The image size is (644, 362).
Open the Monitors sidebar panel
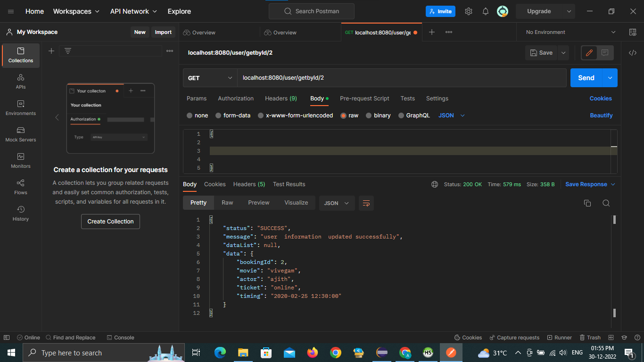click(21, 161)
